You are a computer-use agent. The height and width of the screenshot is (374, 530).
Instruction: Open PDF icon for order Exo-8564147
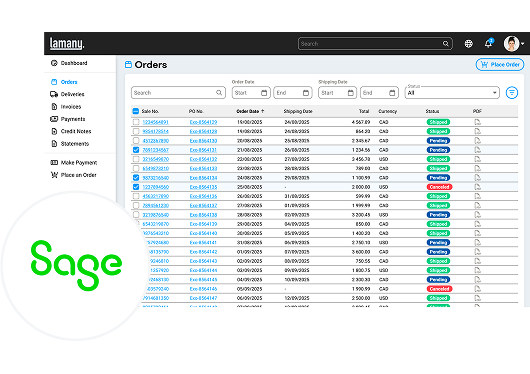coord(477,298)
